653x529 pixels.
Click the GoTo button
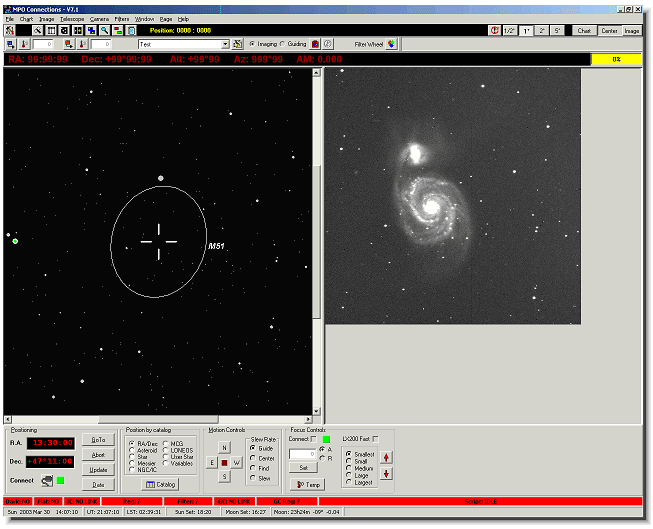(98, 440)
